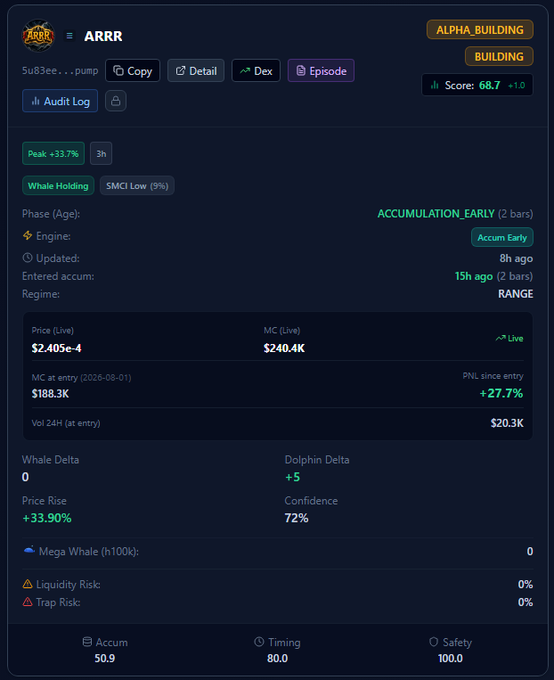The height and width of the screenshot is (680, 554).
Task: Toggle the lock icon button
Action: [x=115, y=101]
